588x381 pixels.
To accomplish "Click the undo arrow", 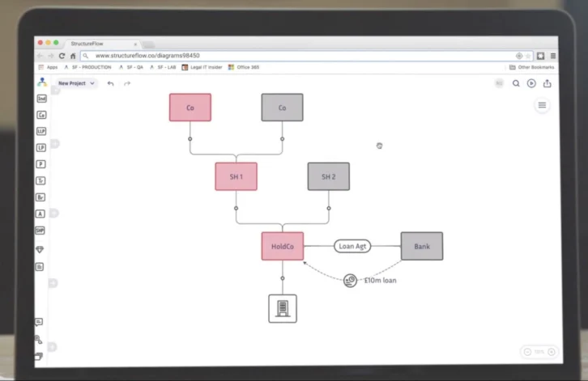I will pyautogui.click(x=111, y=83).
